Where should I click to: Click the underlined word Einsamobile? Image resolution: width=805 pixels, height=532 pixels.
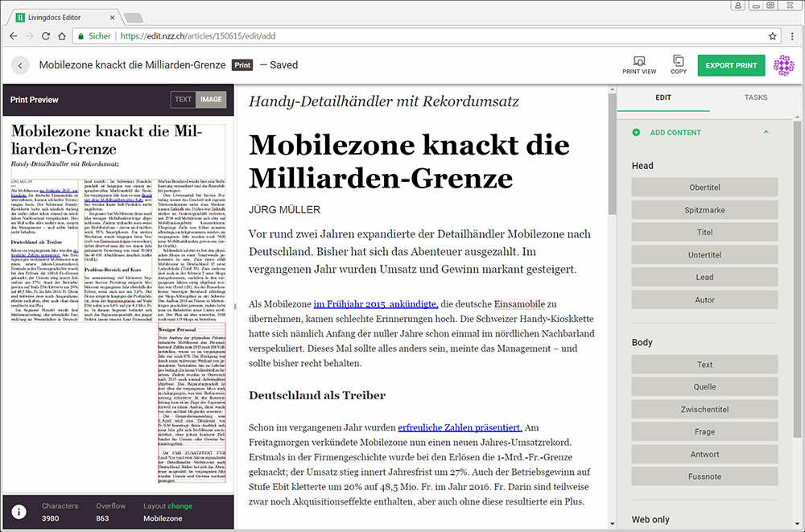click(x=519, y=304)
